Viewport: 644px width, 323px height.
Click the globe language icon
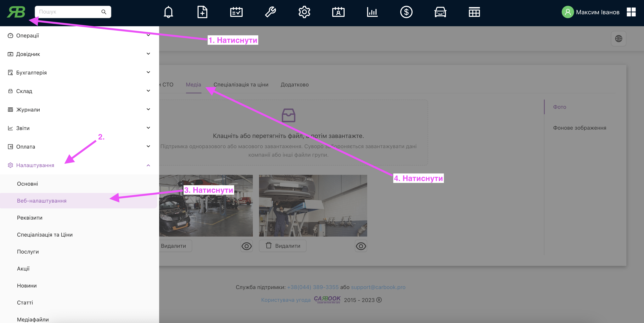coord(619,39)
